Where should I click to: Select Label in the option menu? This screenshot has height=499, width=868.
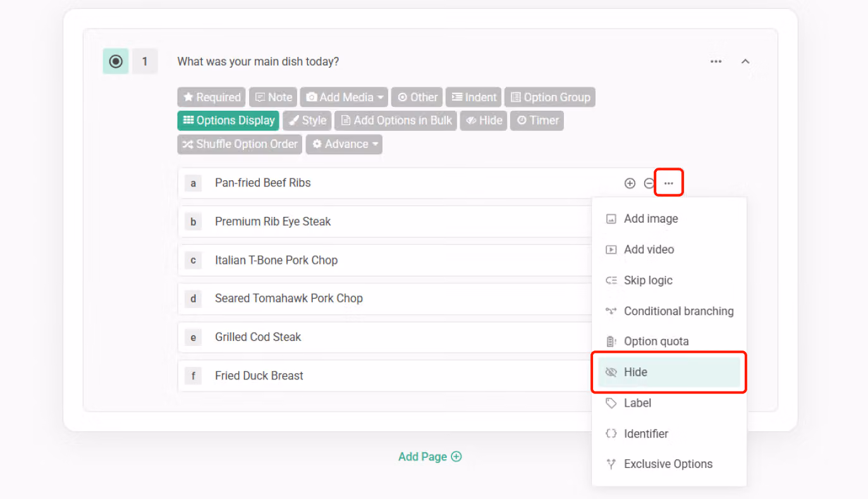click(x=669, y=403)
